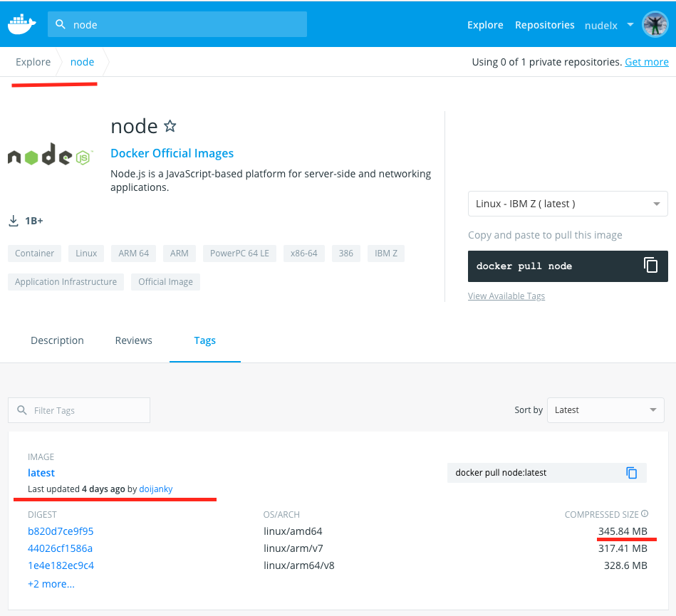Screen dimensions: 676x616
Task: Open digest 1e4e182ec9c4
Action: [x=61, y=565]
